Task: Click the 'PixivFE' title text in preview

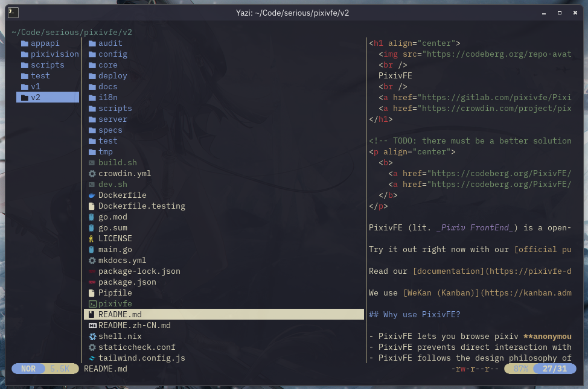Action: click(395, 76)
